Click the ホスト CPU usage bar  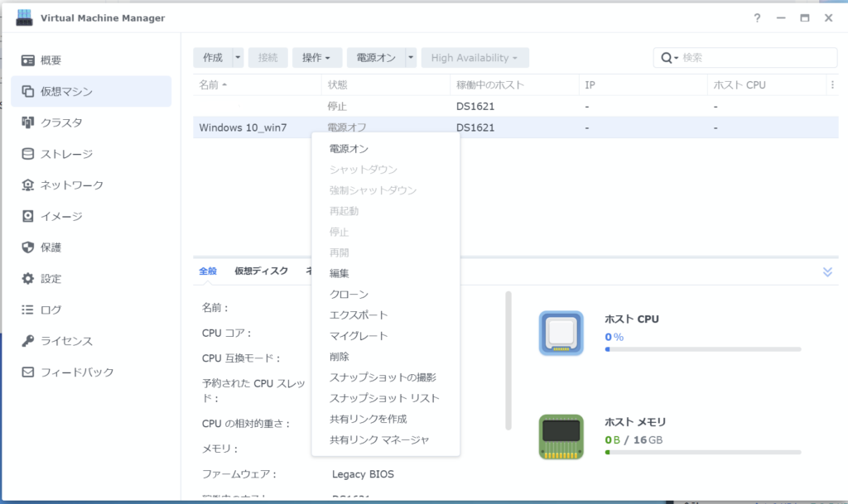click(702, 349)
